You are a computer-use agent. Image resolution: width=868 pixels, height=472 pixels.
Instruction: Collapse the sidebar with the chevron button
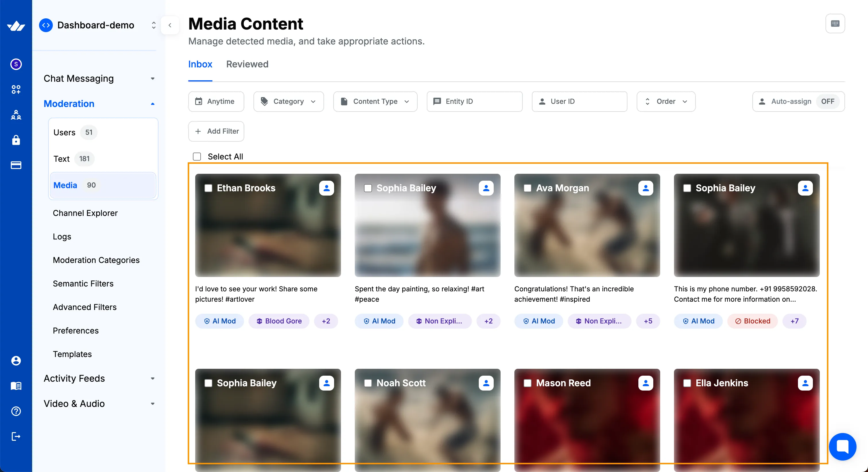[170, 25]
